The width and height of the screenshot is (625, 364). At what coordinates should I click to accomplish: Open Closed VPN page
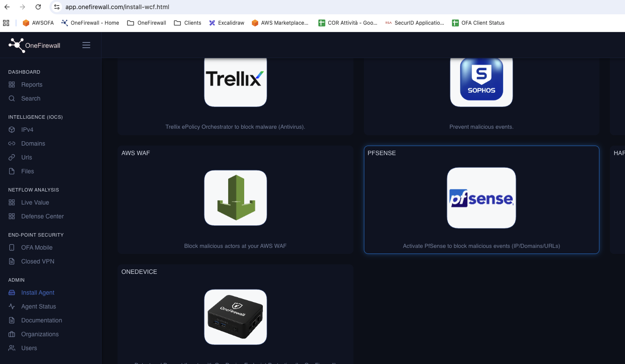point(38,261)
